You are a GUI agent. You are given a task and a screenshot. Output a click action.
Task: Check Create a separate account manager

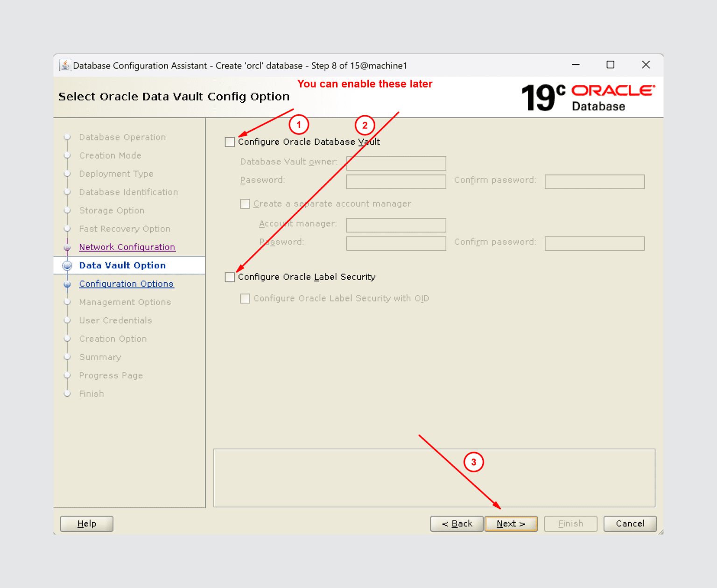245,203
